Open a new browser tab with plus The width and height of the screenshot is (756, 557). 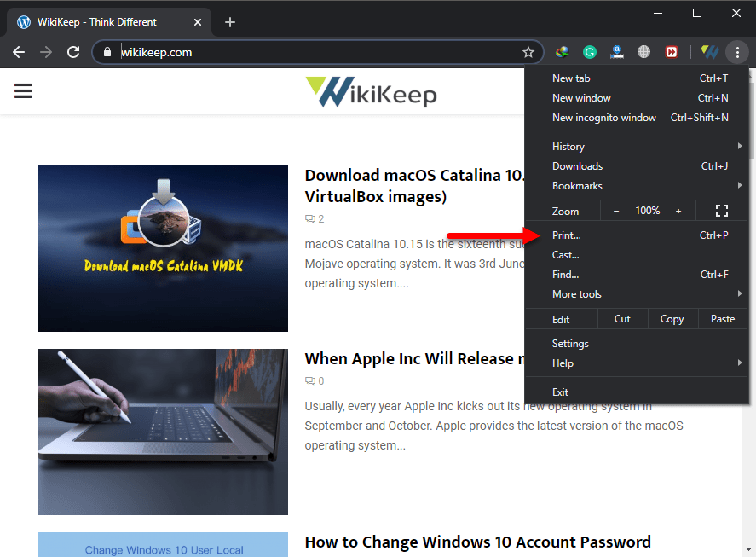pos(230,22)
